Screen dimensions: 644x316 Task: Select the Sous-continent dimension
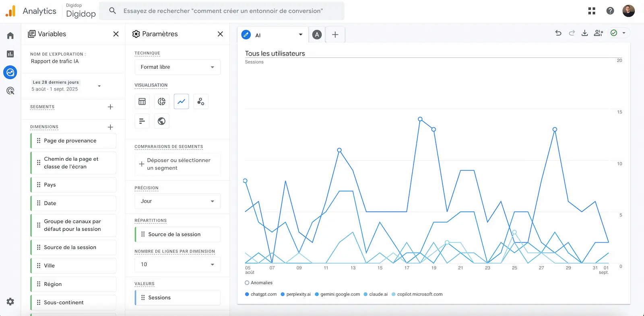[x=73, y=303]
